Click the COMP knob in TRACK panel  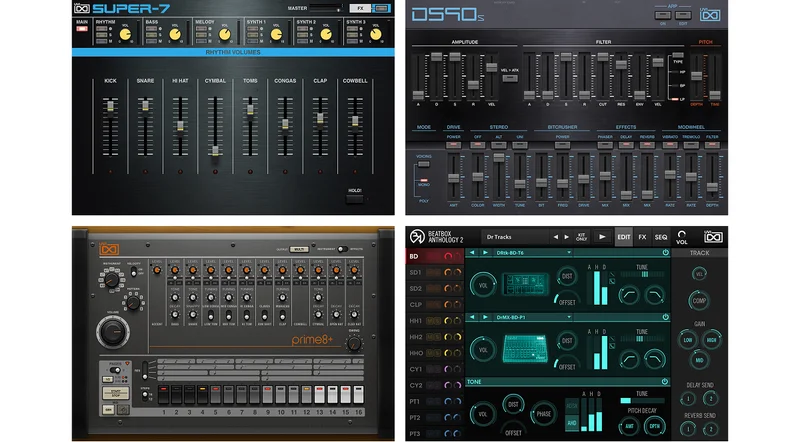click(699, 301)
